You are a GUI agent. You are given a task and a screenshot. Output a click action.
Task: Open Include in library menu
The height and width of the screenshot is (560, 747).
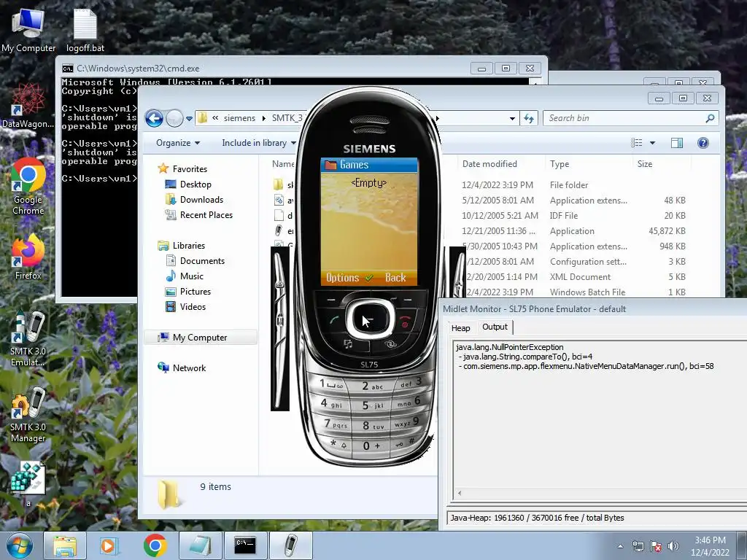[259, 143]
